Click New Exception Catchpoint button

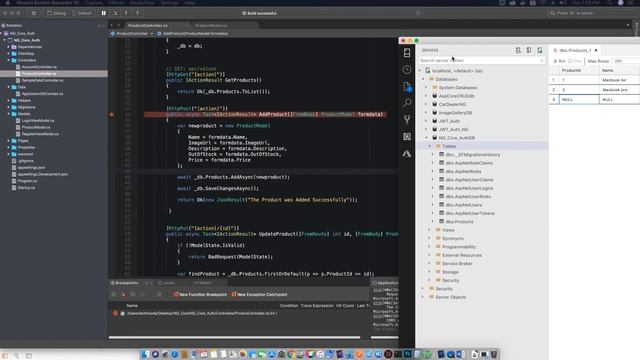(259, 295)
